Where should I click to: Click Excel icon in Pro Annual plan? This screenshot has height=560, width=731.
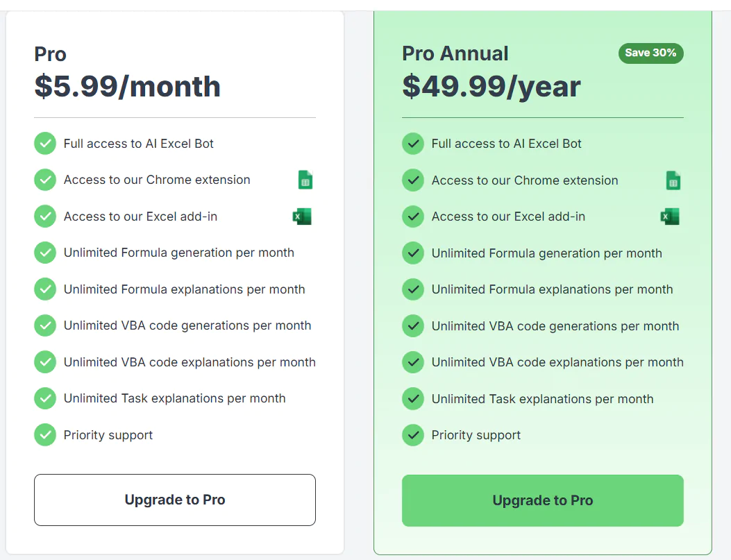tap(670, 217)
